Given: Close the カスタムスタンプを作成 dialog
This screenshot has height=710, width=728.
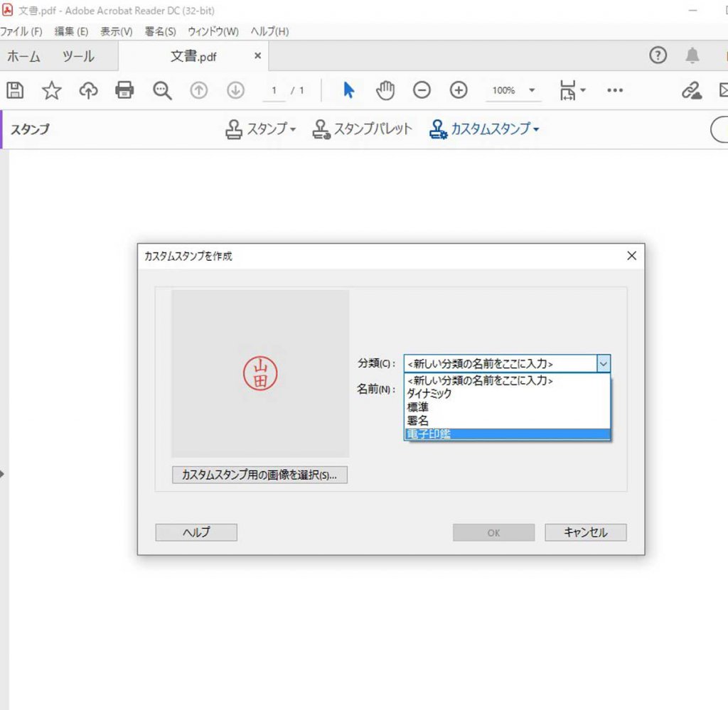Looking at the screenshot, I should [631, 256].
